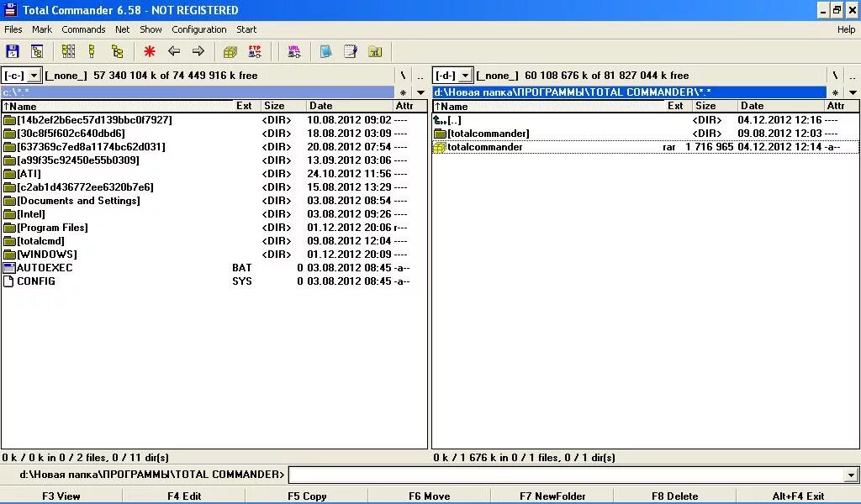This screenshot has height=504, width=861.
Task: Click the F4 Edit button
Action: (184, 496)
